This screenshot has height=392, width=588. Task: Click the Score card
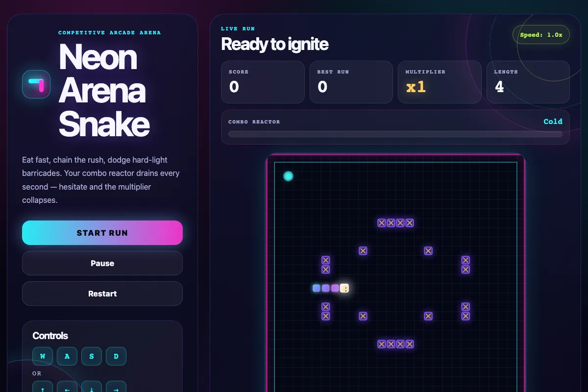(x=263, y=82)
